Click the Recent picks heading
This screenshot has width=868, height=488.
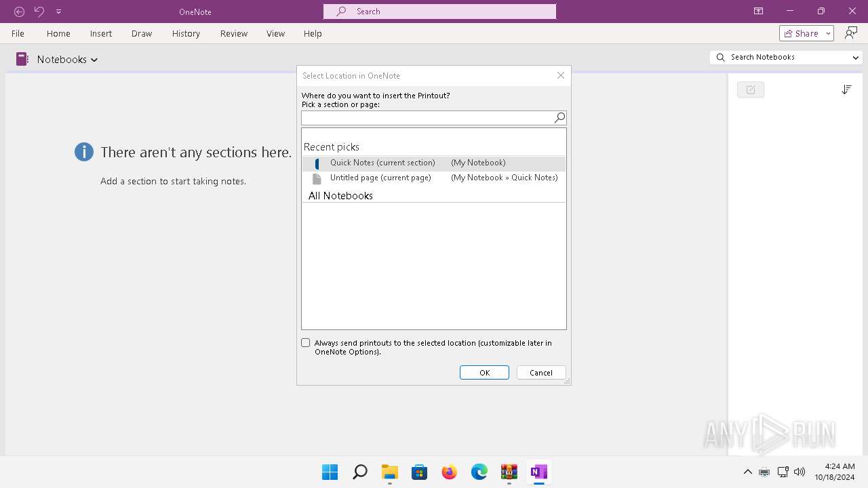click(x=332, y=147)
